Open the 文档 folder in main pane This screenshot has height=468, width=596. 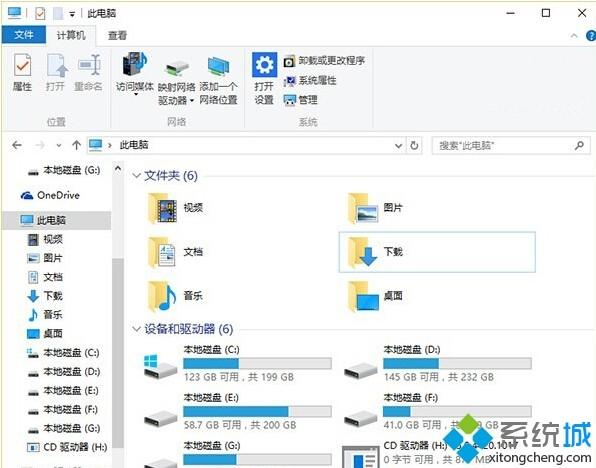coord(175,252)
